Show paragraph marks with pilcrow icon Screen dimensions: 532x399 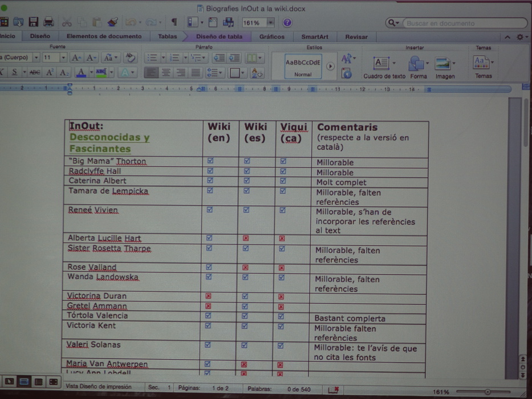click(174, 22)
